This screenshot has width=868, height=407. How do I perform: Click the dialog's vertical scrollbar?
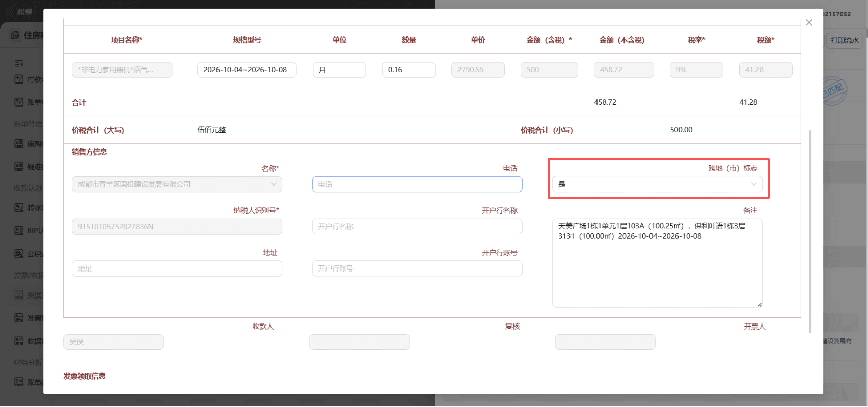tap(810, 232)
